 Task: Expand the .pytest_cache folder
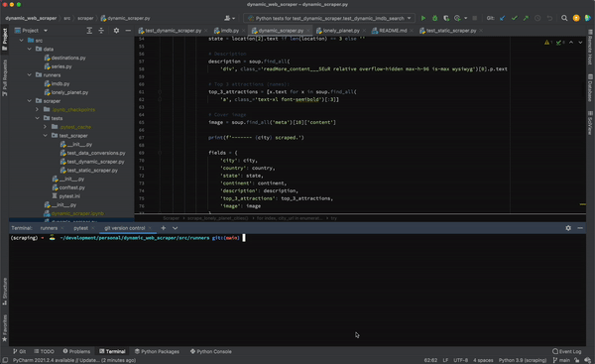pos(46,127)
